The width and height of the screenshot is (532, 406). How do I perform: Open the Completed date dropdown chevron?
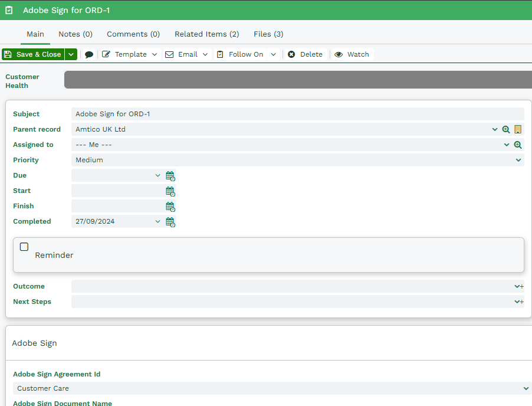pos(157,221)
